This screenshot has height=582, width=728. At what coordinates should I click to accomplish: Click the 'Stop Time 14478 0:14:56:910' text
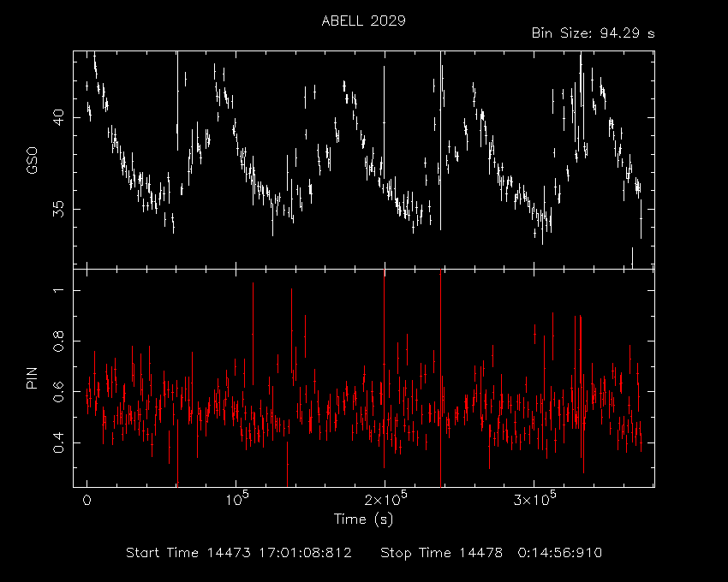(x=492, y=553)
